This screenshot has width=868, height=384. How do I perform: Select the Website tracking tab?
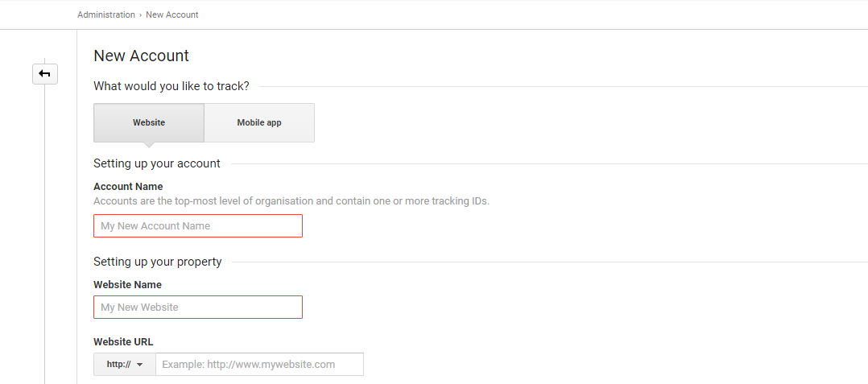[x=149, y=122]
